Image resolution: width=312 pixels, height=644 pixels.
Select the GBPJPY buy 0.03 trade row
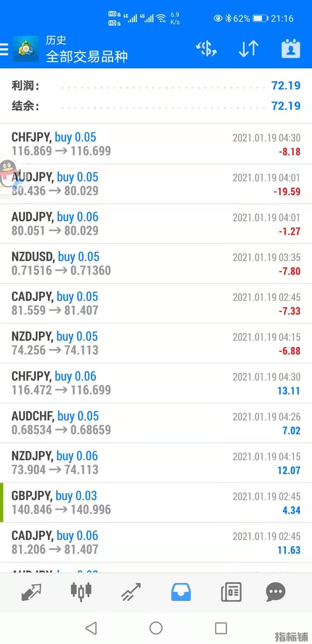point(156,503)
